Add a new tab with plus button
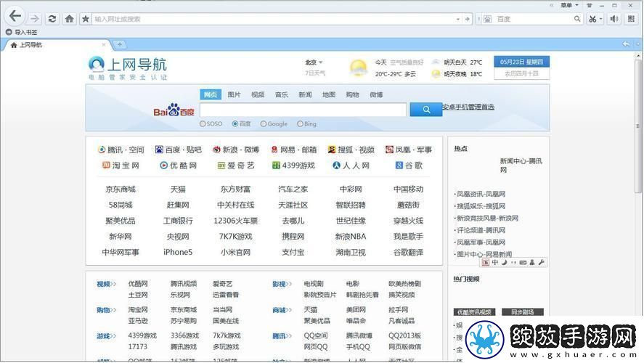Image resolution: width=644 pixels, height=363 pixels. tap(120, 44)
